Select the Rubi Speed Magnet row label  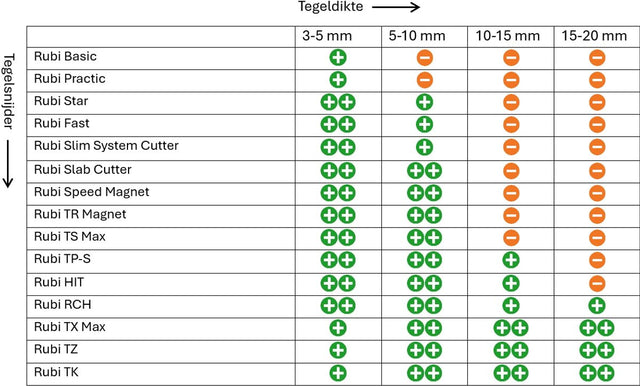pyautogui.click(x=91, y=192)
